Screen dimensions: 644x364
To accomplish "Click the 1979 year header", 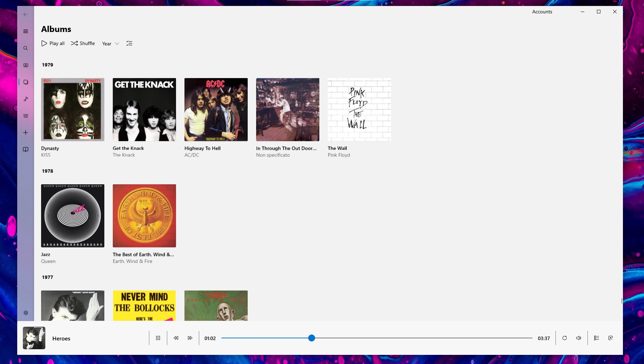I will pyautogui.click(x=47, y=65).
